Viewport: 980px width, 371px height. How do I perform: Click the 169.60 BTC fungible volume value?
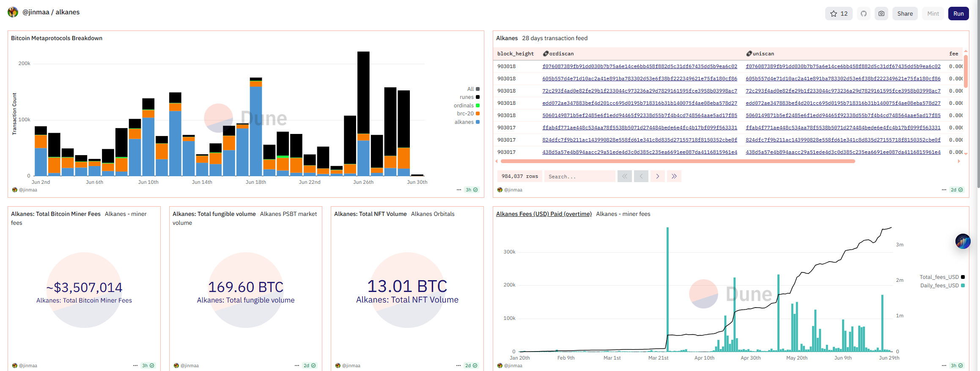[x=246, y=287]
